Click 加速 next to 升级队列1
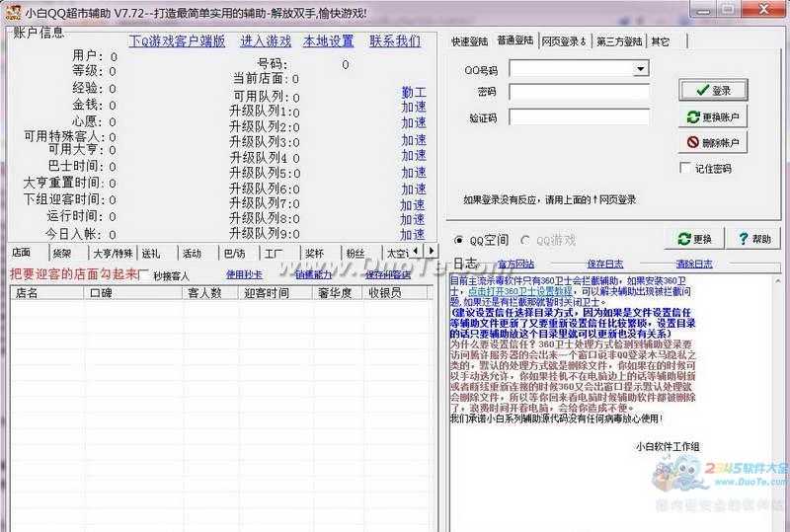 (414, 107)
